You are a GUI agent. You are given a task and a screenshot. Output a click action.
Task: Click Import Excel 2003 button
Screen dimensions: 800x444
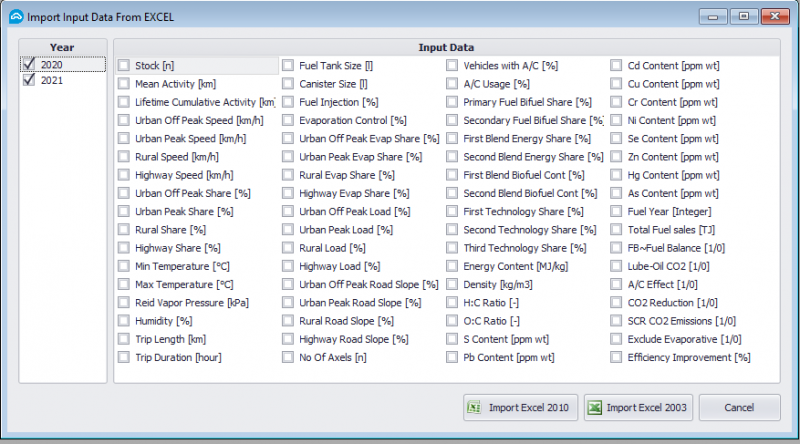(x=638, y=407)
